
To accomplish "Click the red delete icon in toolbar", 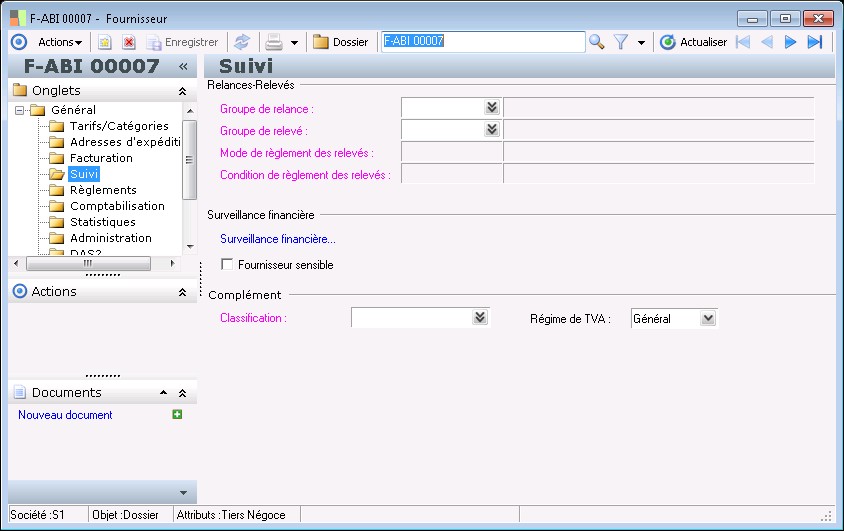I will (129, 42).
